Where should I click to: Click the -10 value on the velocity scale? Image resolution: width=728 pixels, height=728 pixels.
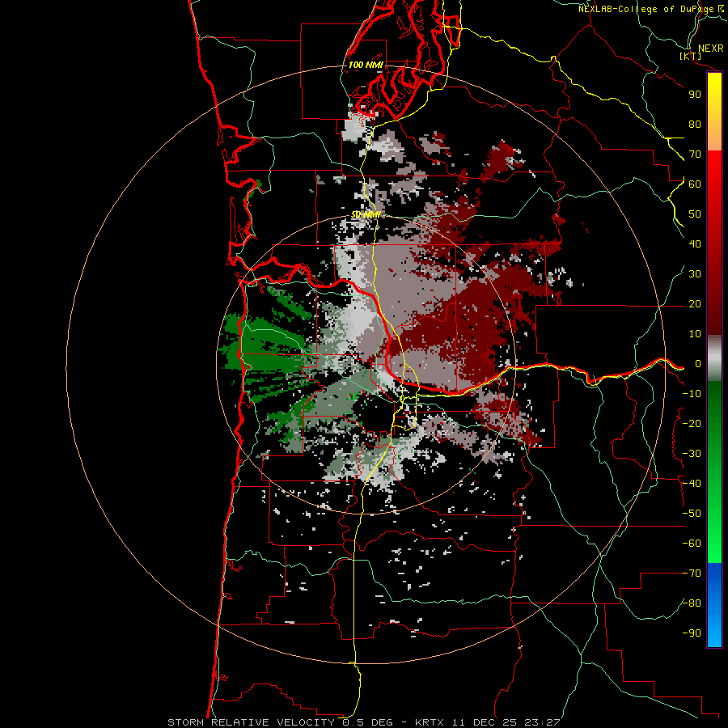(x=692, y=394)
